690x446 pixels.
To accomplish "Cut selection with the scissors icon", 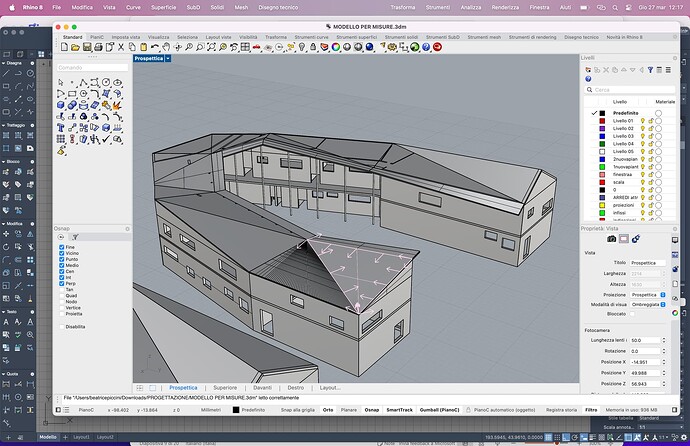I will point(121,47).
